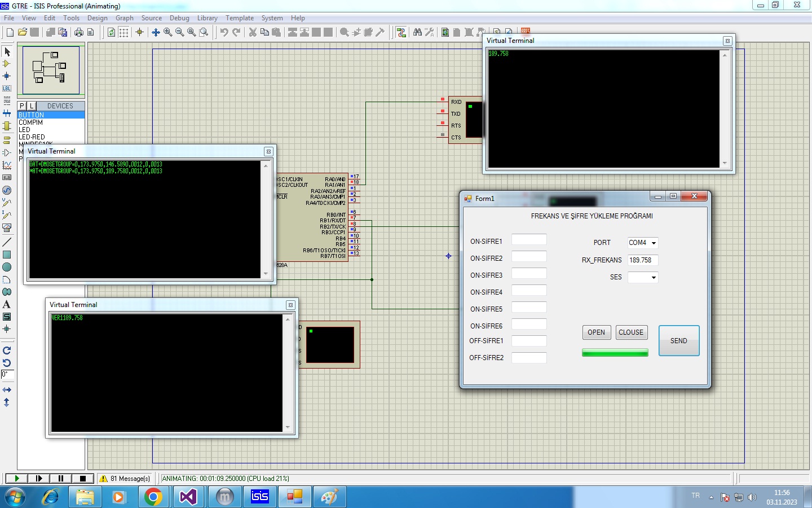Select the Text Script tool
812x508 pixels.
click(x=7, y=100)
